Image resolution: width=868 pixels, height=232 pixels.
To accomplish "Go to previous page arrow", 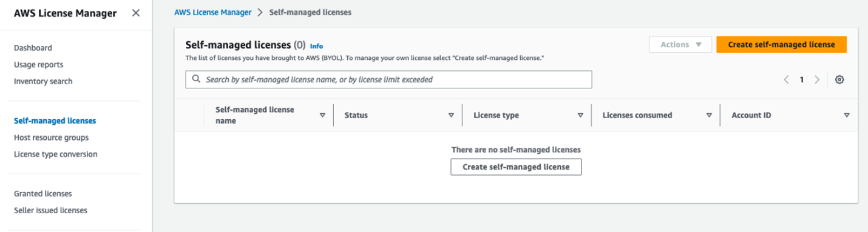I will 786,79.
